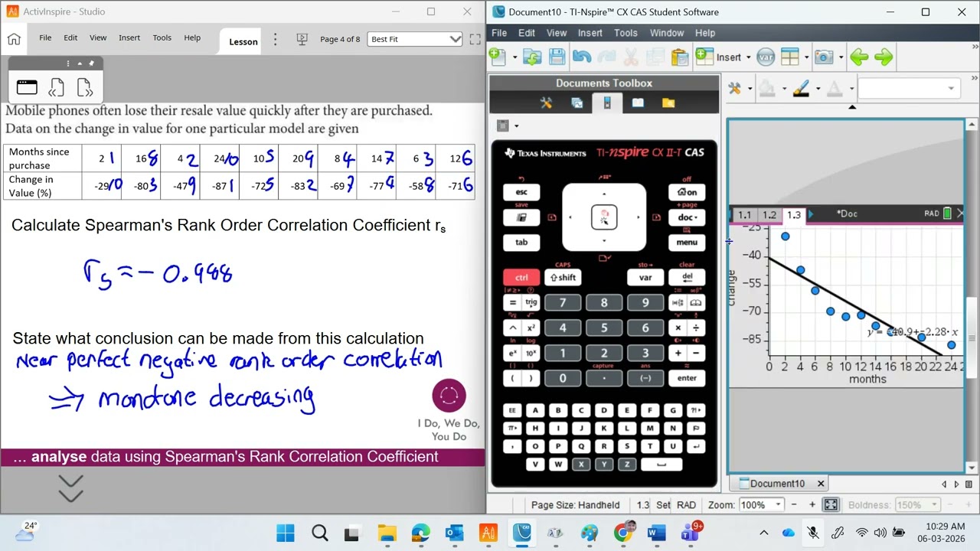
Task: Click the I Do We Do circular icon
Action: [x=449, y=396]
